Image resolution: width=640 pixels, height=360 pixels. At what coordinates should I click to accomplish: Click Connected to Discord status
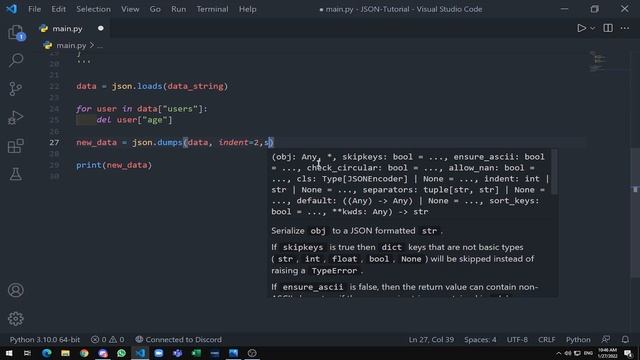point(178,340)
